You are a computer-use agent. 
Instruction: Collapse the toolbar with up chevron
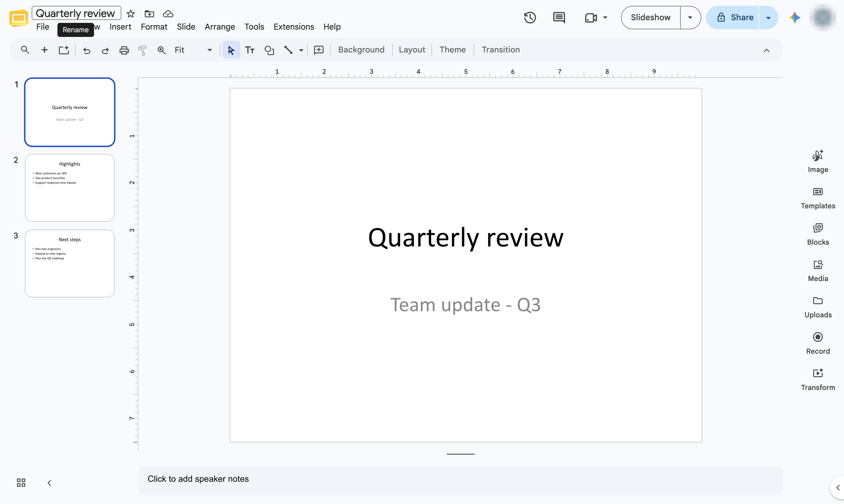tap(766, 50)
